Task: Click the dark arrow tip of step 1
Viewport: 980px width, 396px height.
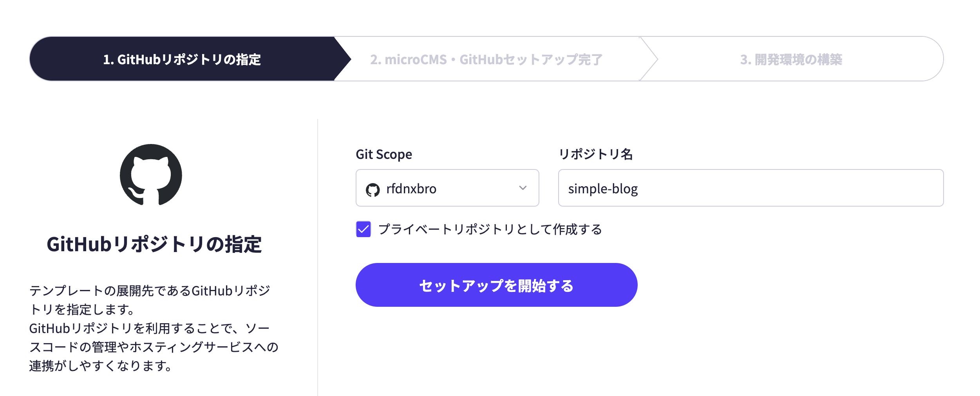Action: pyautogui.click(x=343, y=59)
